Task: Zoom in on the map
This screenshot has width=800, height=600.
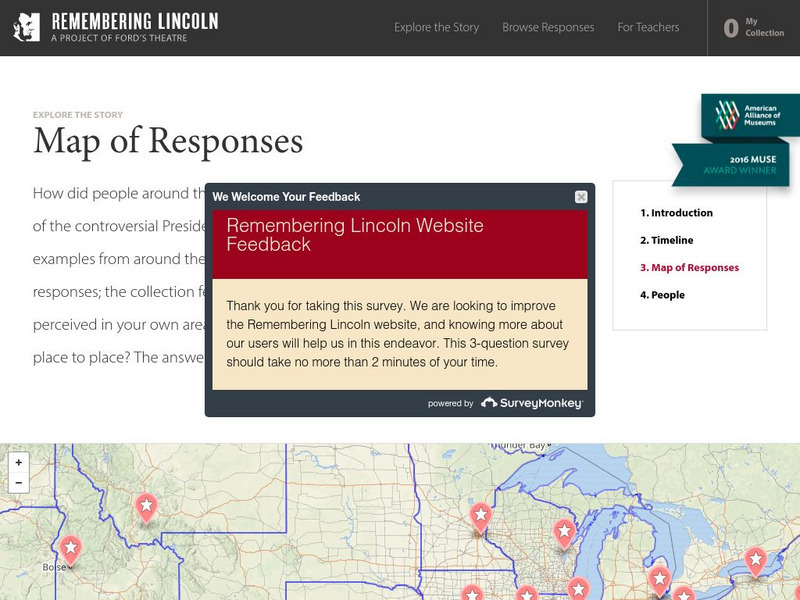Action: (x=19, y=462)
